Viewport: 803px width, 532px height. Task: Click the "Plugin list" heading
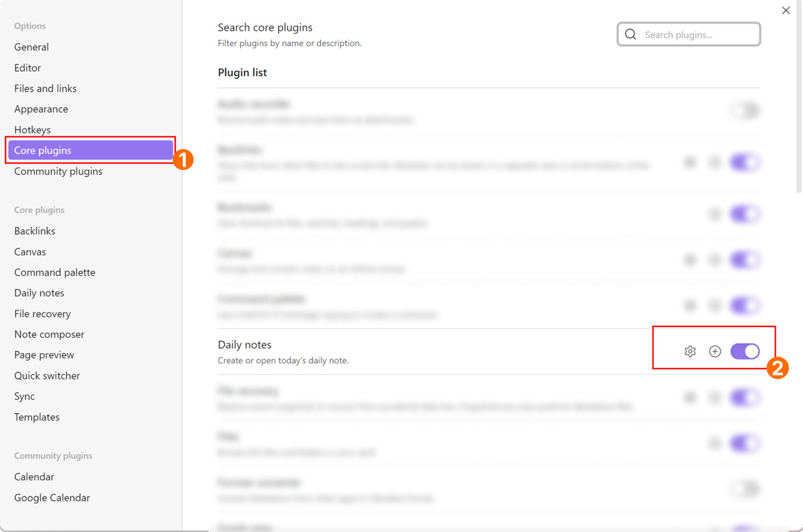(242, 72)
